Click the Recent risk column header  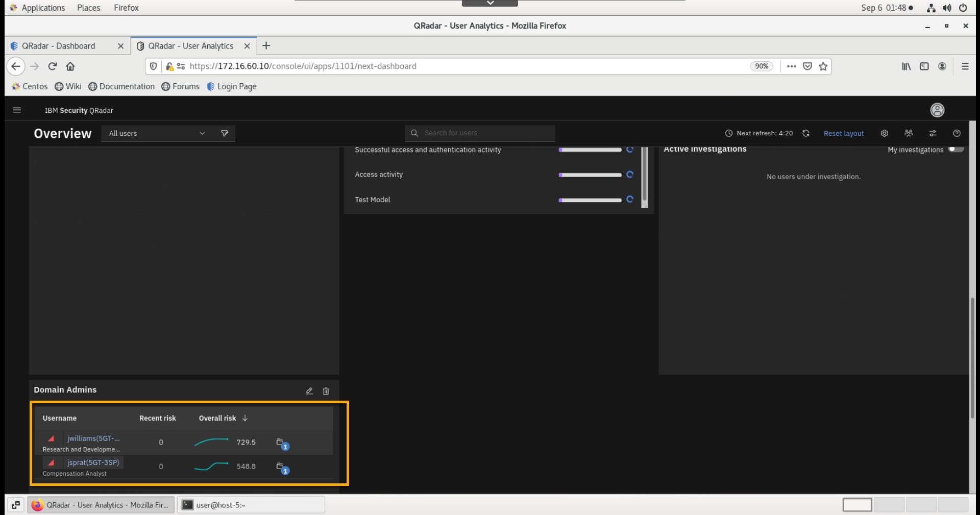[157, 418]
